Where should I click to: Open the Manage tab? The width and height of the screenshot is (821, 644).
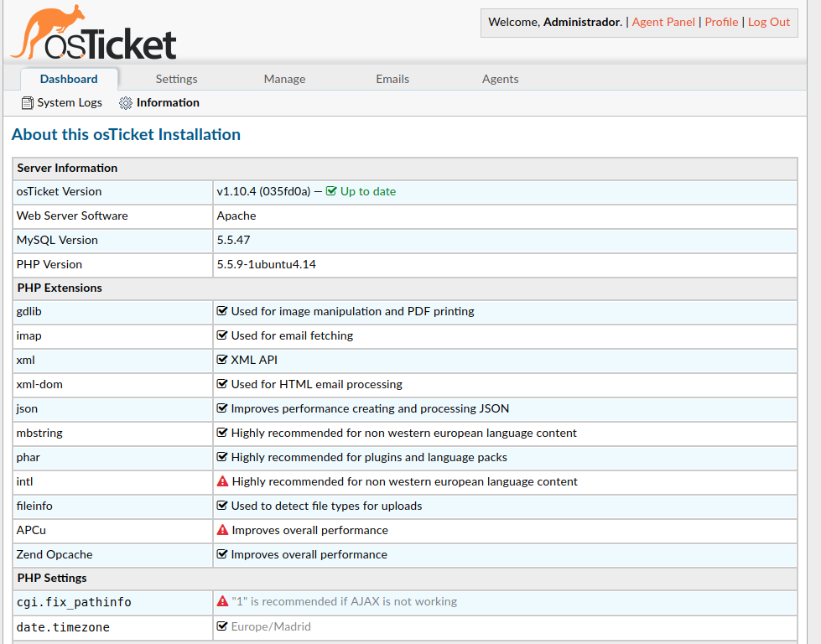click(284, 78)
